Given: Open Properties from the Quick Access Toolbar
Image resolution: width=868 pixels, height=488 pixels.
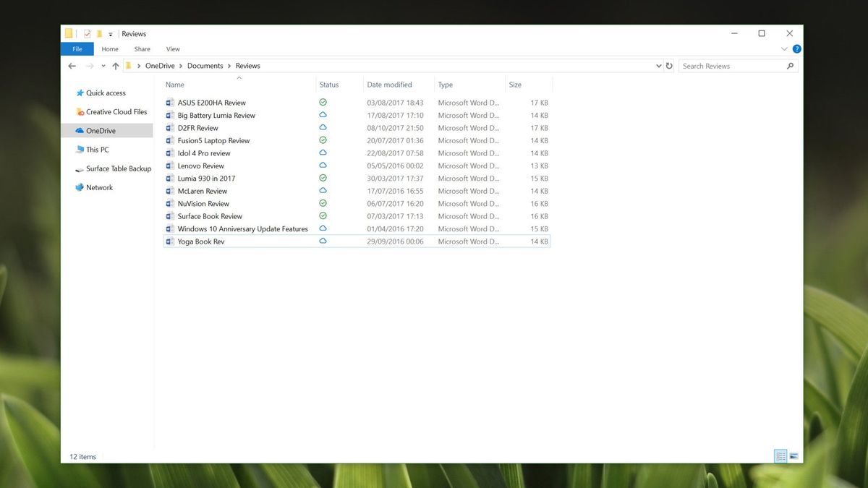Looking at the screenshot, I should (86, 33).
